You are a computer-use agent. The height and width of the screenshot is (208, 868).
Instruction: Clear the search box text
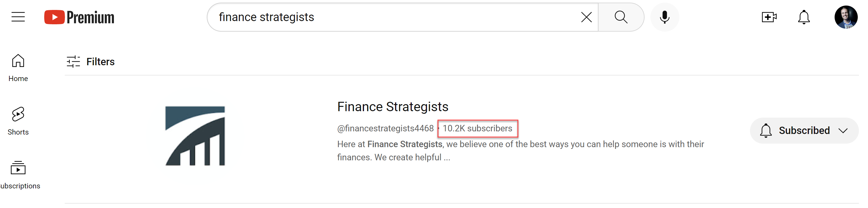coord(586,17)
